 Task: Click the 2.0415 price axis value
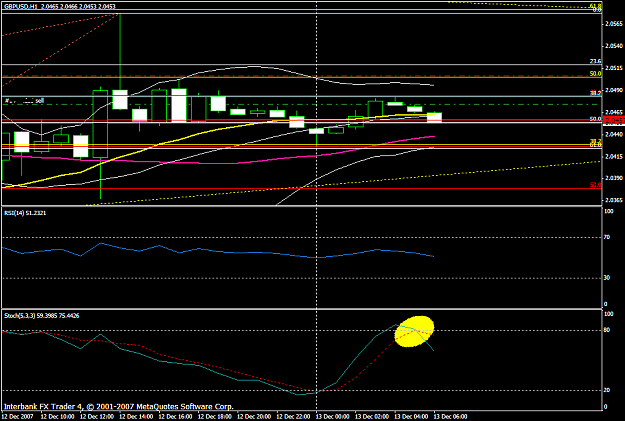(613, 157)
